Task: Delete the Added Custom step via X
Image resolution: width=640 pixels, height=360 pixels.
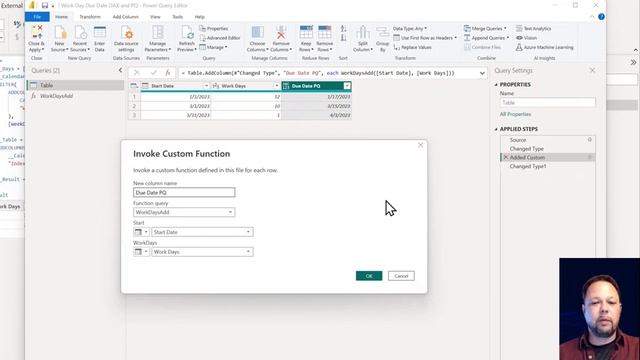Action: tap(506, 158)
